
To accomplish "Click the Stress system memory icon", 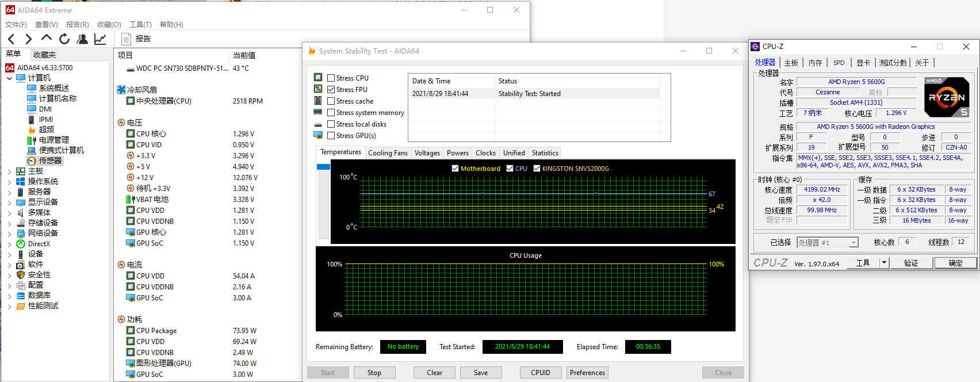I will point(318,112).
